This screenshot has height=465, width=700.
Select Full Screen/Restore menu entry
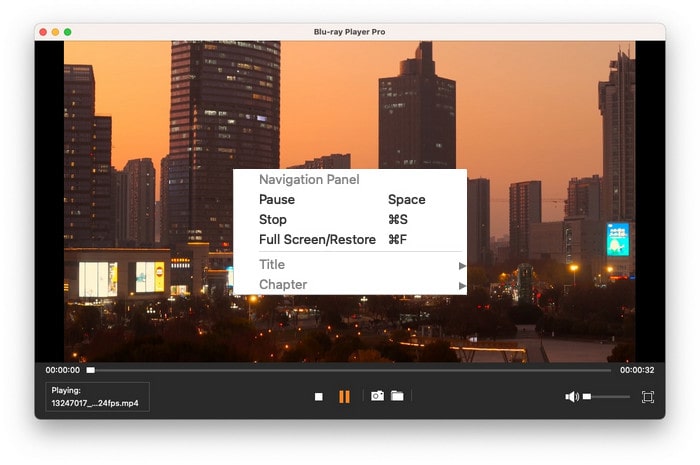click(x=317, y=240)
